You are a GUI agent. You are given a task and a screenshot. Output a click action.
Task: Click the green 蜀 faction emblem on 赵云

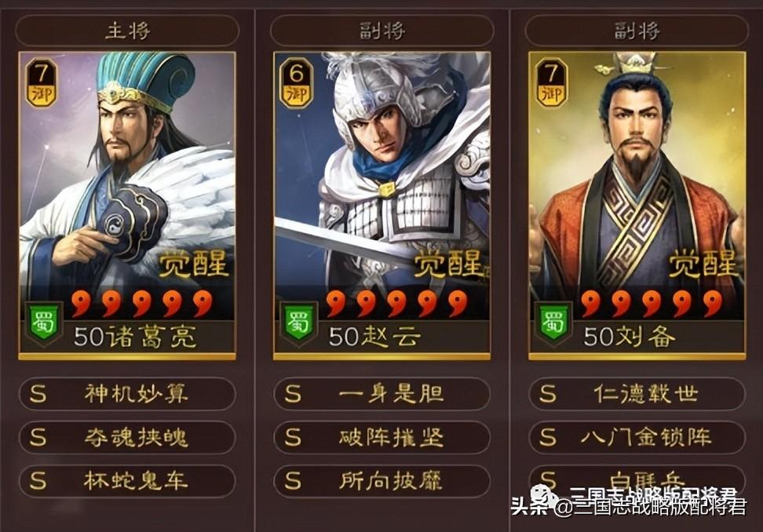(298, 323)
